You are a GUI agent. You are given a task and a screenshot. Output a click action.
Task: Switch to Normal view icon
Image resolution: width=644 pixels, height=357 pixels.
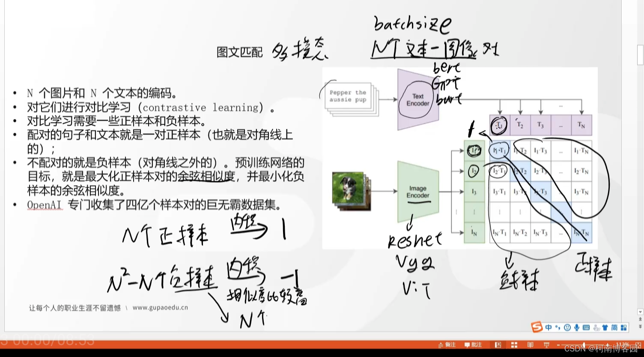[498, 345]
